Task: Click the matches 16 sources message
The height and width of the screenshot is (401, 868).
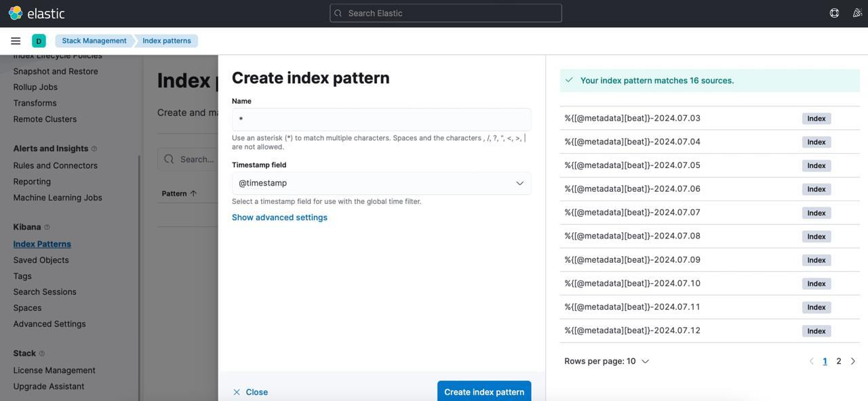Action: point(710,81)
